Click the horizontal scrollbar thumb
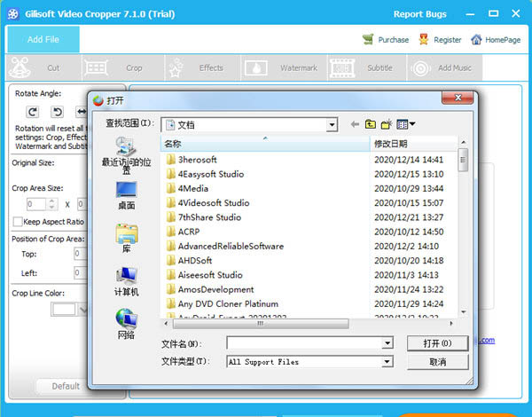The height and width of the screenshot is (417, 532). tap(261, 324)
